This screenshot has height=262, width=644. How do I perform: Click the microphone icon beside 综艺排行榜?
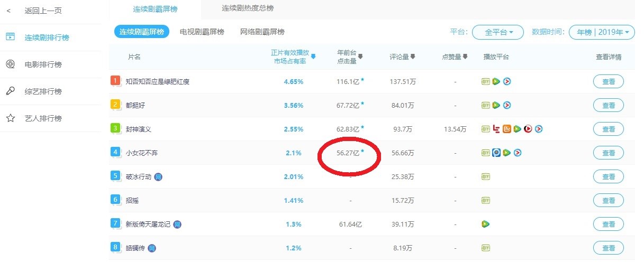[10, 91]
